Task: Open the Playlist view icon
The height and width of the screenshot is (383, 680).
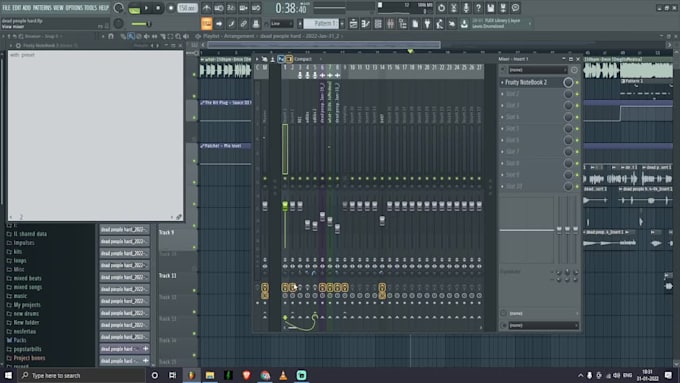Action: tap(353, 24)
